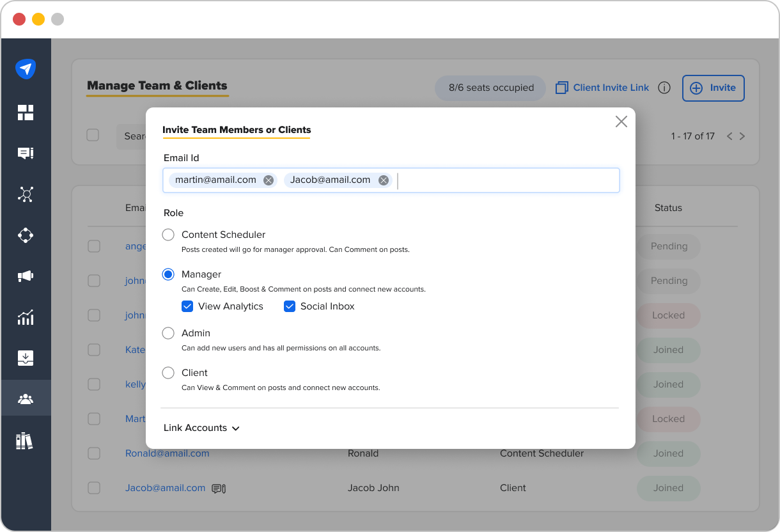Viewport: 780px width, 532px height.
Task: Remove martin@amail.com from the recipients
Action: 268,180
